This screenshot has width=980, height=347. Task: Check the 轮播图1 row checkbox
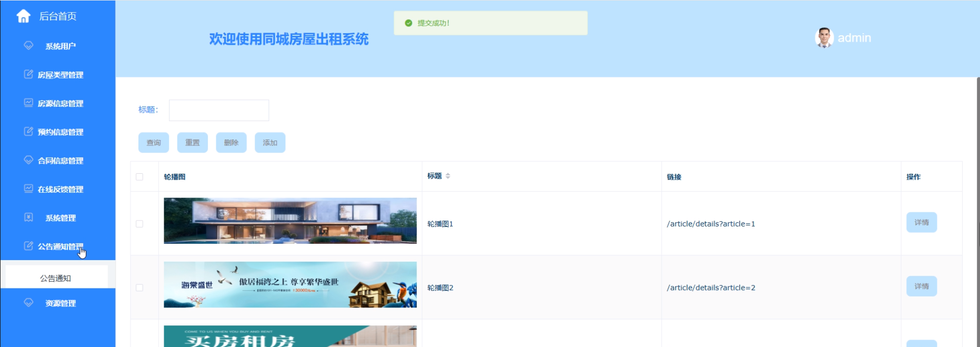coord(139,224)
